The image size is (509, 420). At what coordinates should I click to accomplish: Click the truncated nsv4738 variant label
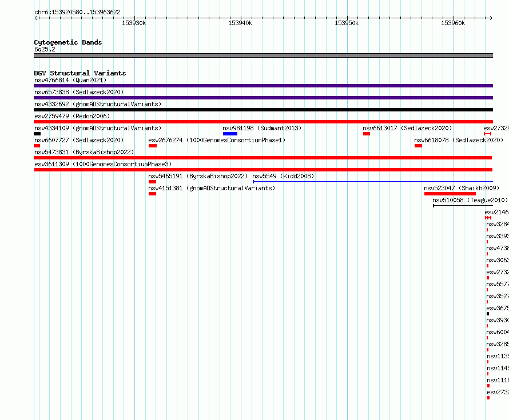pyautogui.click(x=498, y=248)
